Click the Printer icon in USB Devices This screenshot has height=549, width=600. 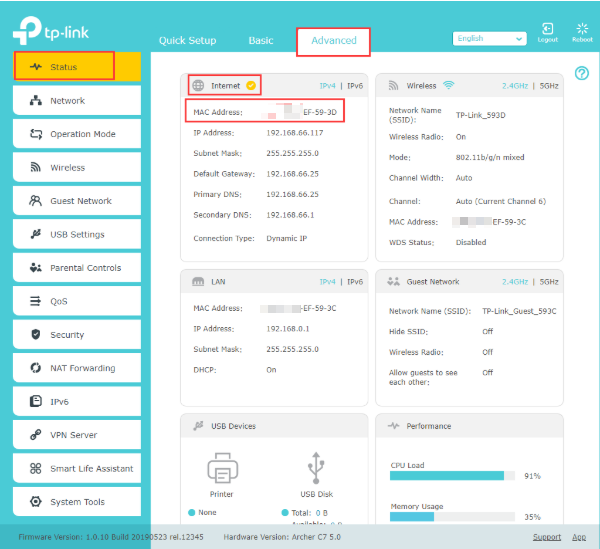pyautogui.click(x=222, y=468)
